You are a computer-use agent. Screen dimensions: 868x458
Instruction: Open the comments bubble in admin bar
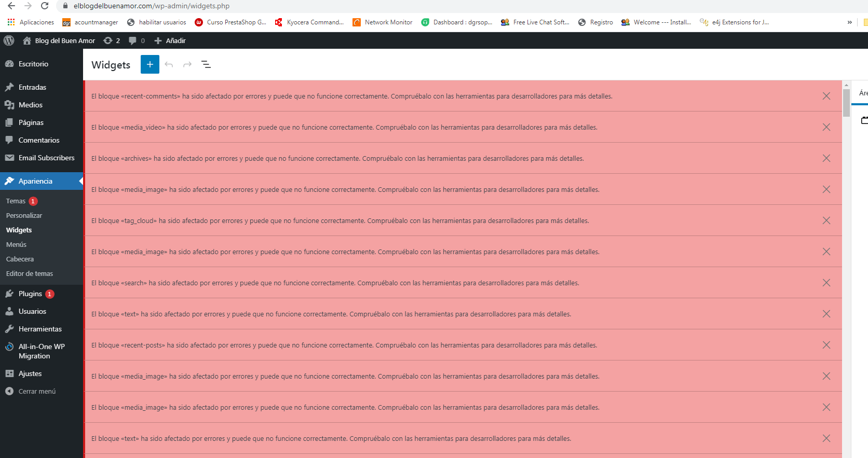137,40
